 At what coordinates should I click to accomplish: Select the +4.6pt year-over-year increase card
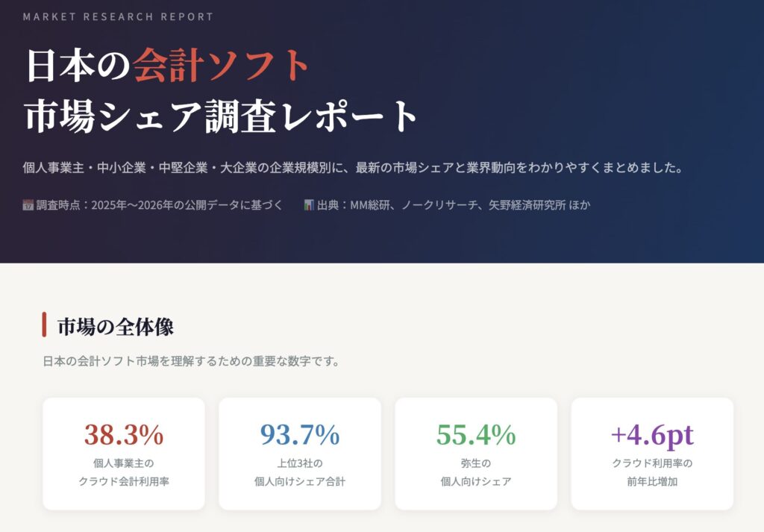[x=652, y=454]
